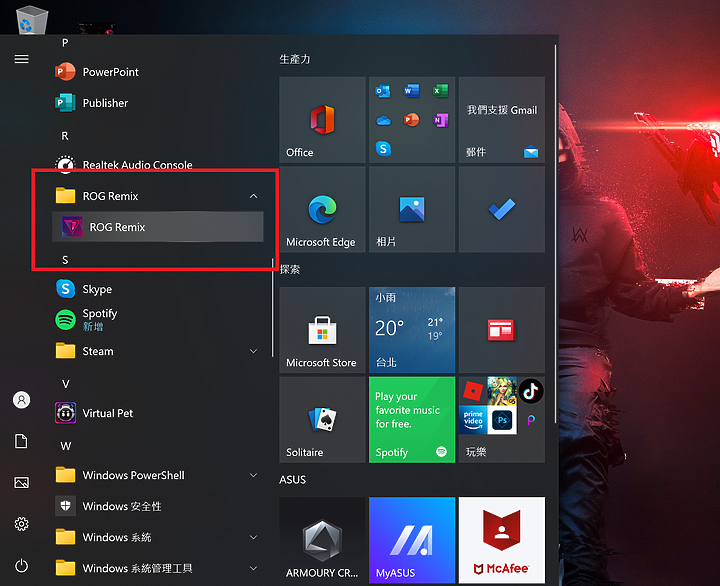720x586 pixels.
Task: Open the Microsoft Store tile
Action: (x=322, y=330)
